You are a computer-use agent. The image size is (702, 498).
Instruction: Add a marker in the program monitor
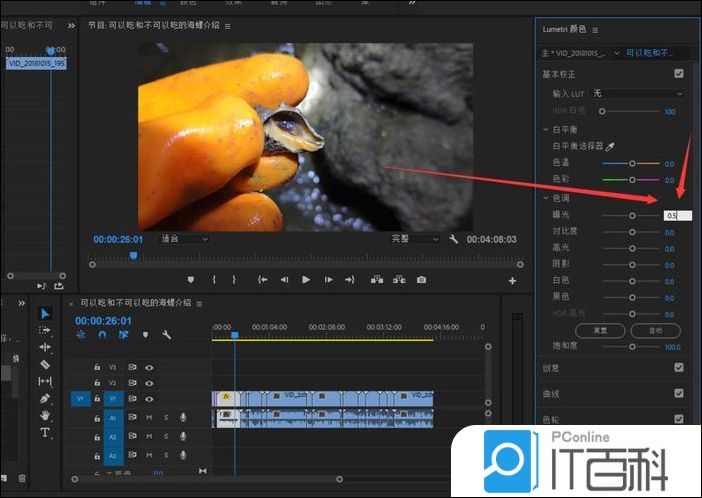(x=190, y=280)
